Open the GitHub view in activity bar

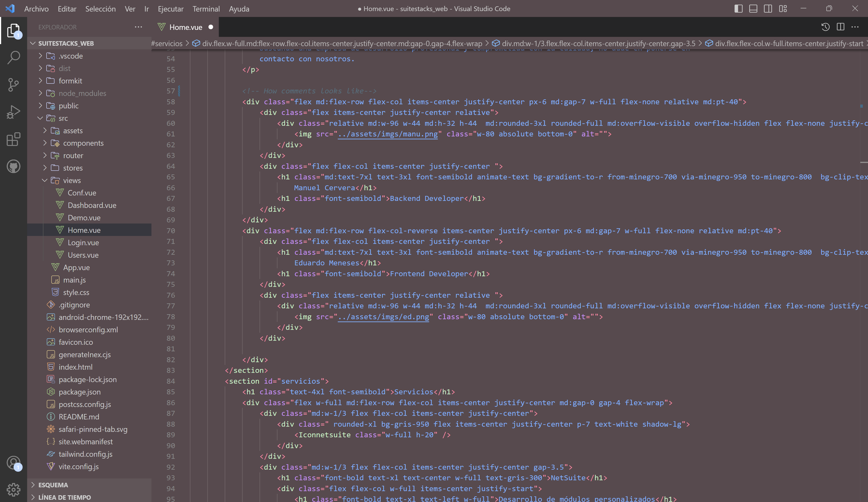click(x=13, y=167)
